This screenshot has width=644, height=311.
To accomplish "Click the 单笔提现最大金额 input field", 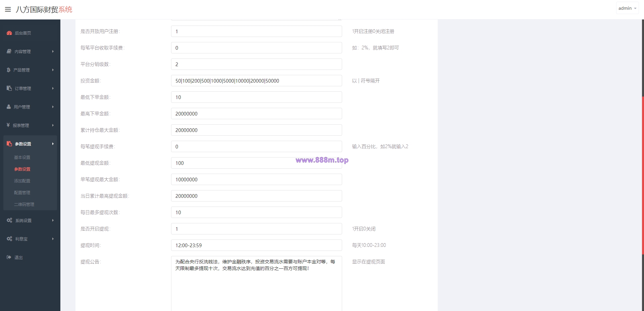I will (257, 179).
